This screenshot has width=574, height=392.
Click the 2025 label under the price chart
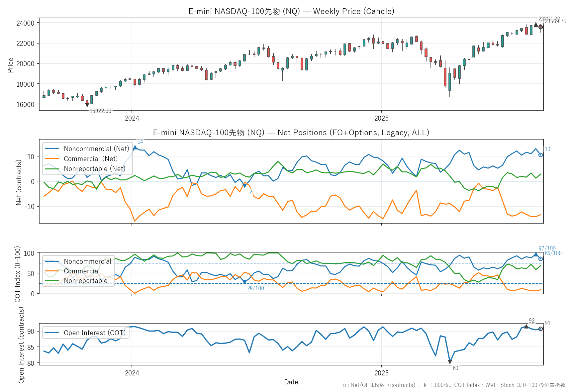pos(381,118)
